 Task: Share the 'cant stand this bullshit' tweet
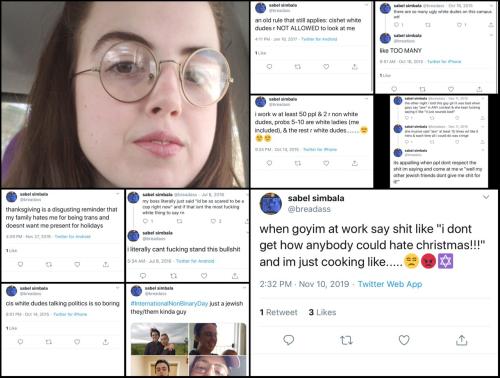(x=235, y=276)
